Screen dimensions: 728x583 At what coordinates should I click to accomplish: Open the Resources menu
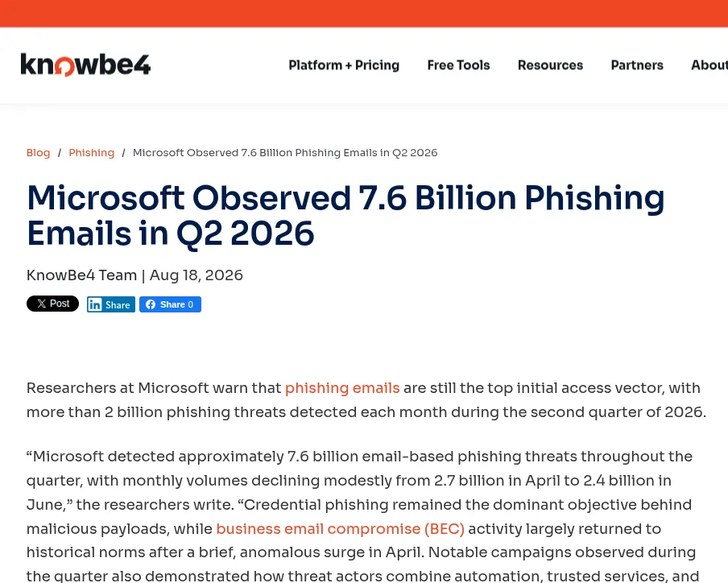point(550,65)
